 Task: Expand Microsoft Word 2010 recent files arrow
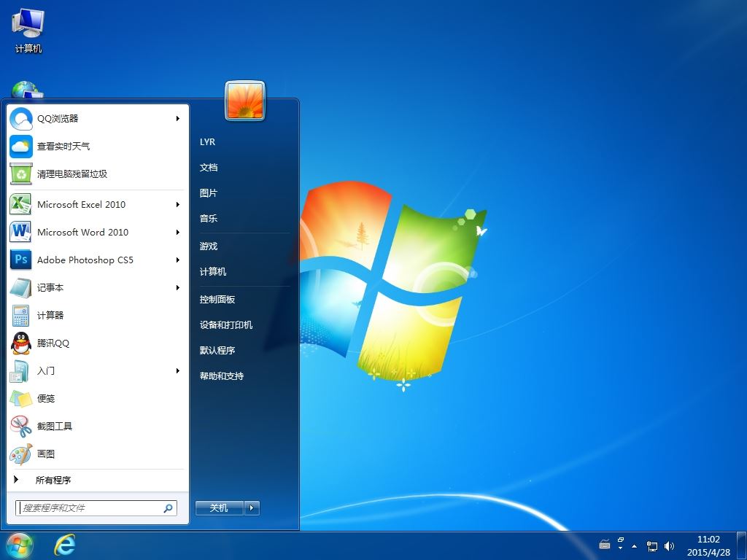[178, 232]
